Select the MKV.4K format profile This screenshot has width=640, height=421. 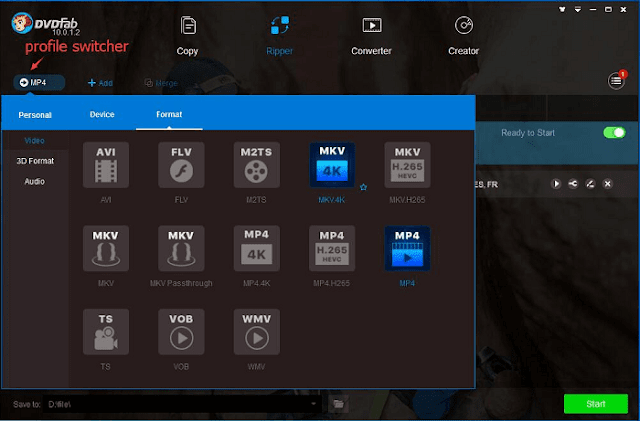(x=332, y=165)
